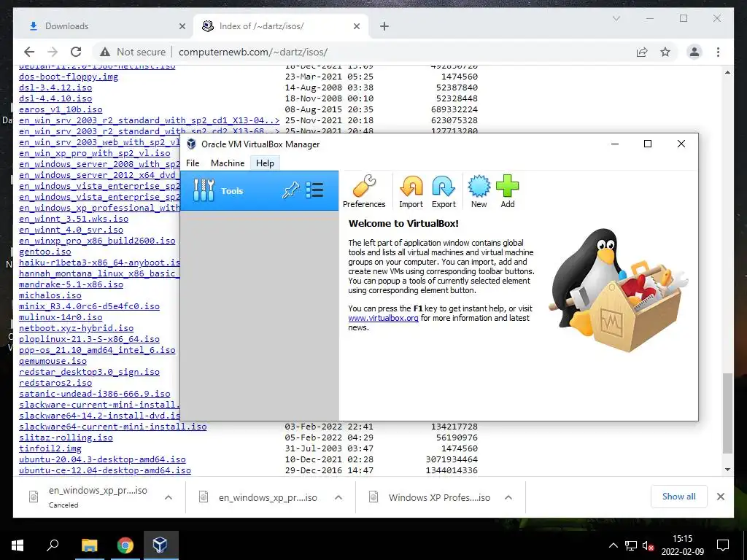Open the Windows Start menu
The width and height of the screenshot is (747, 560).
coord(18,545)
